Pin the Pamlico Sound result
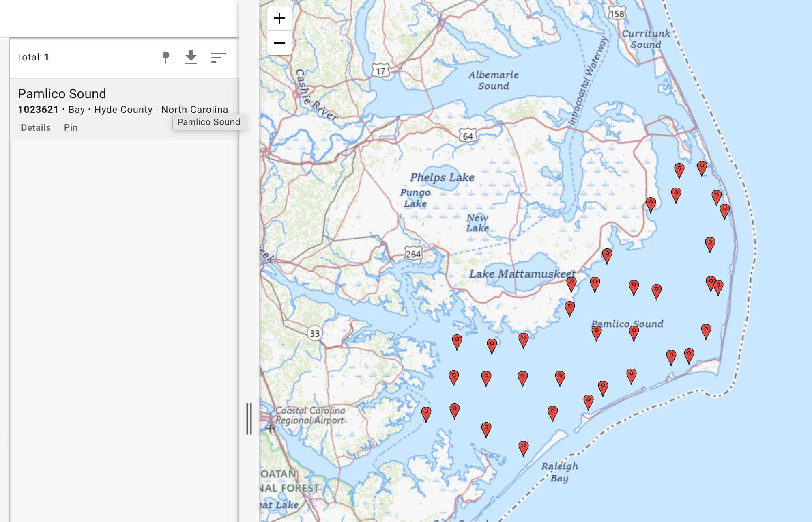Viewport: 812px width, 522px height. pos(71,127)
